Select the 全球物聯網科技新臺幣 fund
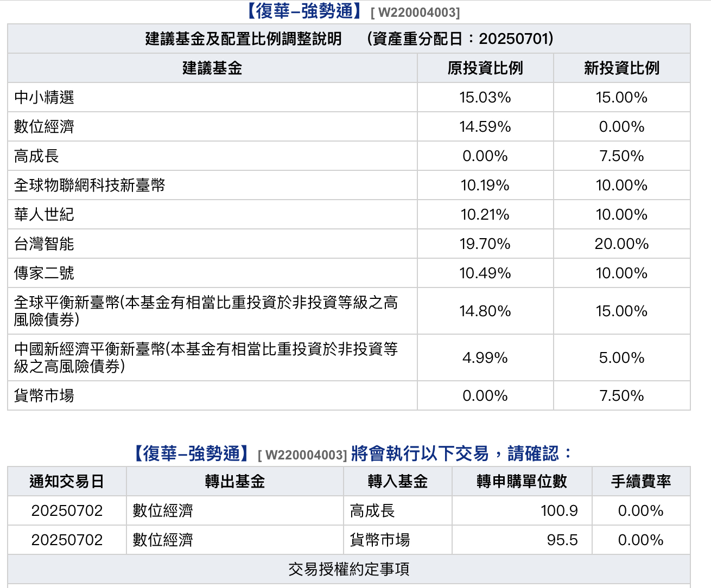Image resolution: width=711 pixels, height=588 pixels. [90, 186]
